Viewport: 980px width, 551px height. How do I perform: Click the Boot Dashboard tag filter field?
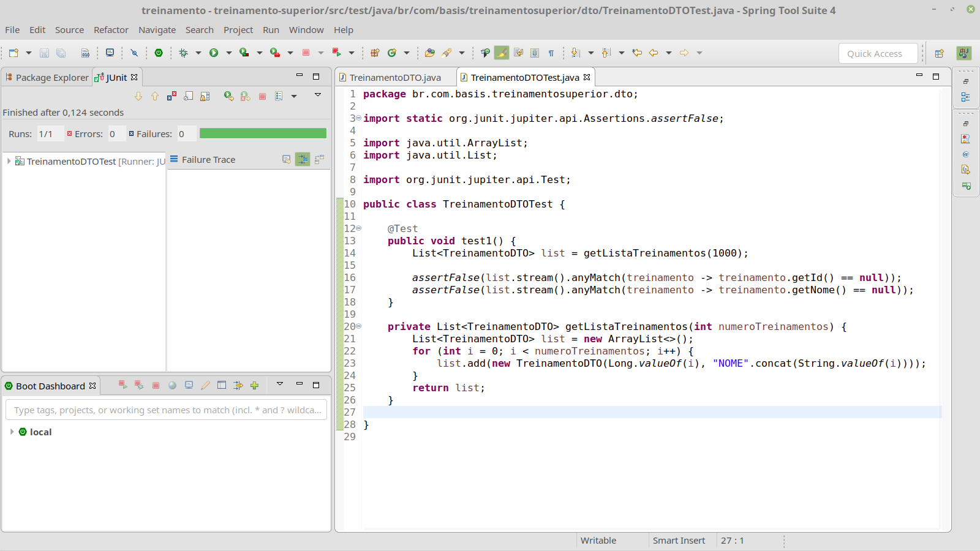click(167, 410)
